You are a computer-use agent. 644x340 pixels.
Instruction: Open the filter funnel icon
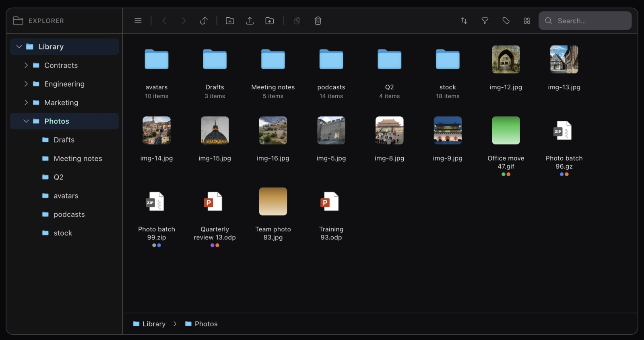[x=485, y=21]
